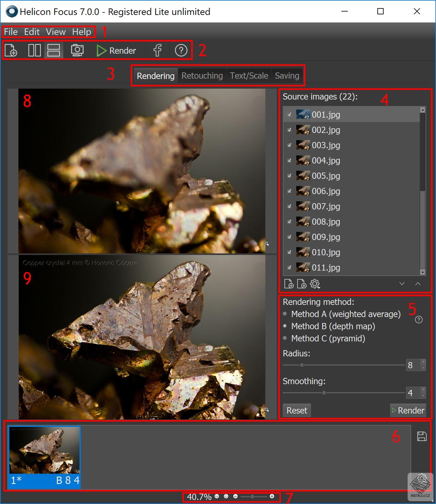Open the Text/Scale tab
Image resolution: width=436 pixels, height=504 pixels.
click(249, 76)
